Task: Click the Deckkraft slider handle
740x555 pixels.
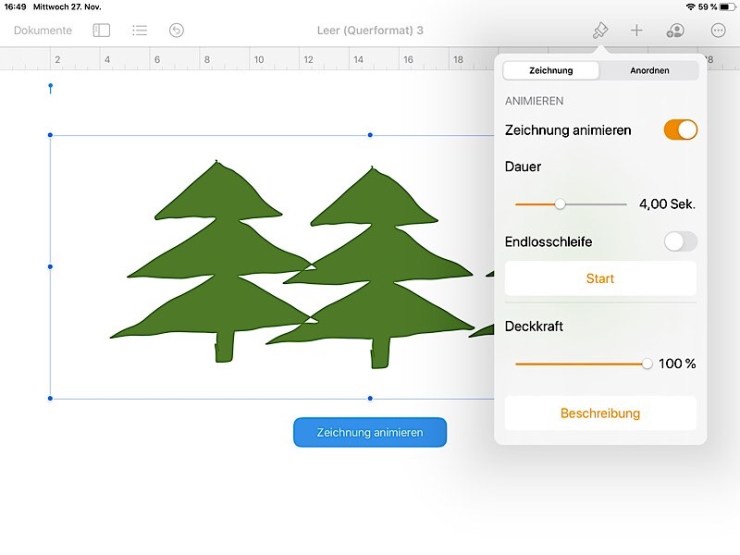Action: pos(647,364)
